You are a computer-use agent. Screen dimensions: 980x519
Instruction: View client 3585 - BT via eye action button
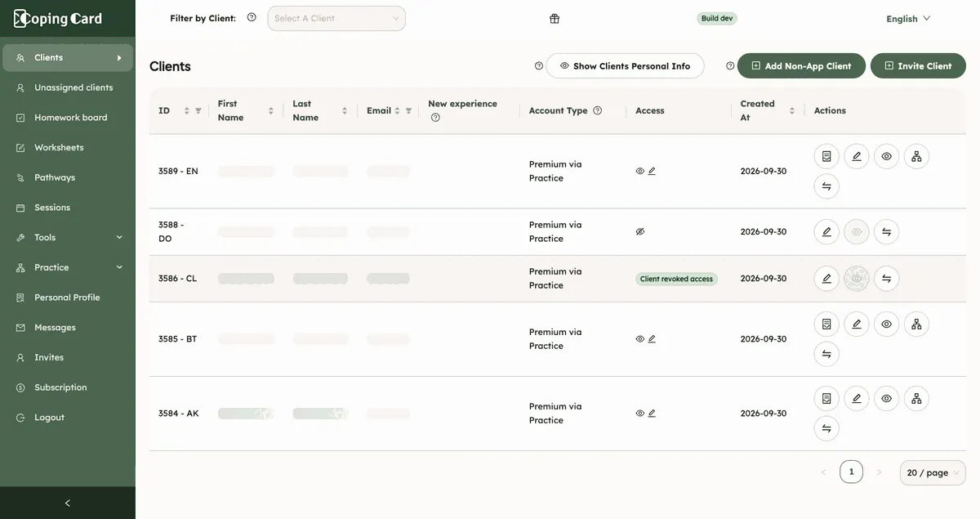coord(886,324)
